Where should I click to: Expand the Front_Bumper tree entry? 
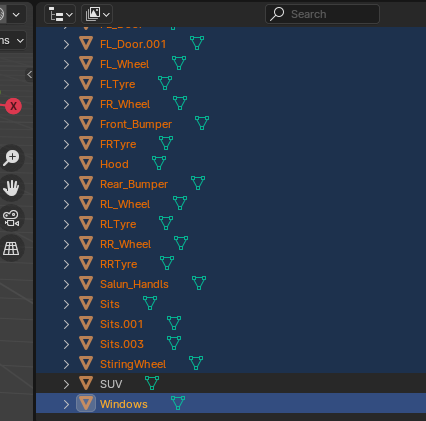(66, 124)
